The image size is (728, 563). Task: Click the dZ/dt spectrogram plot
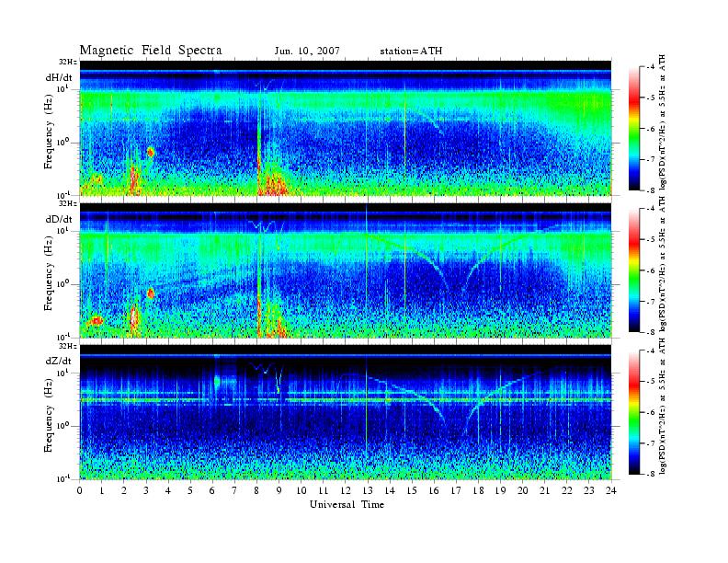pyautogui.click(x=346, y=412)
